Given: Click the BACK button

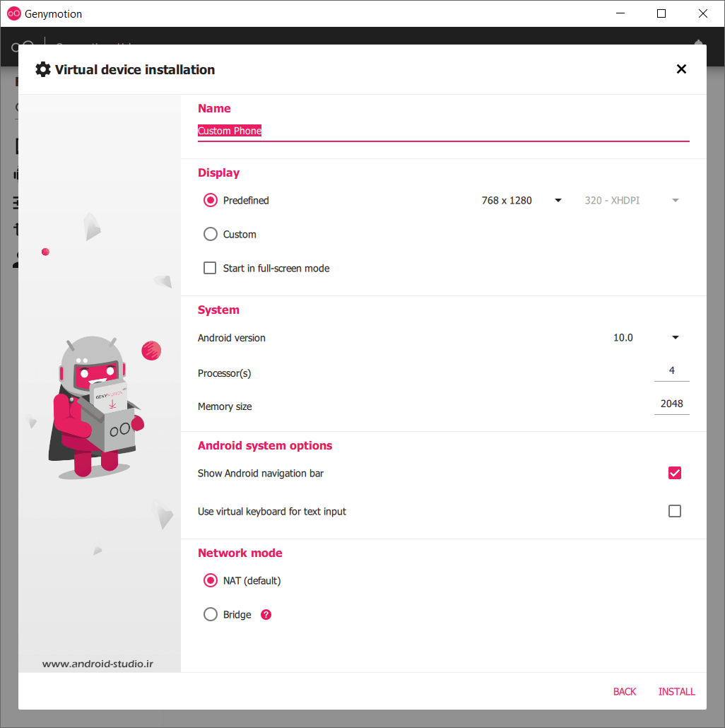Looking at the screenshot, I should point(624,691).
